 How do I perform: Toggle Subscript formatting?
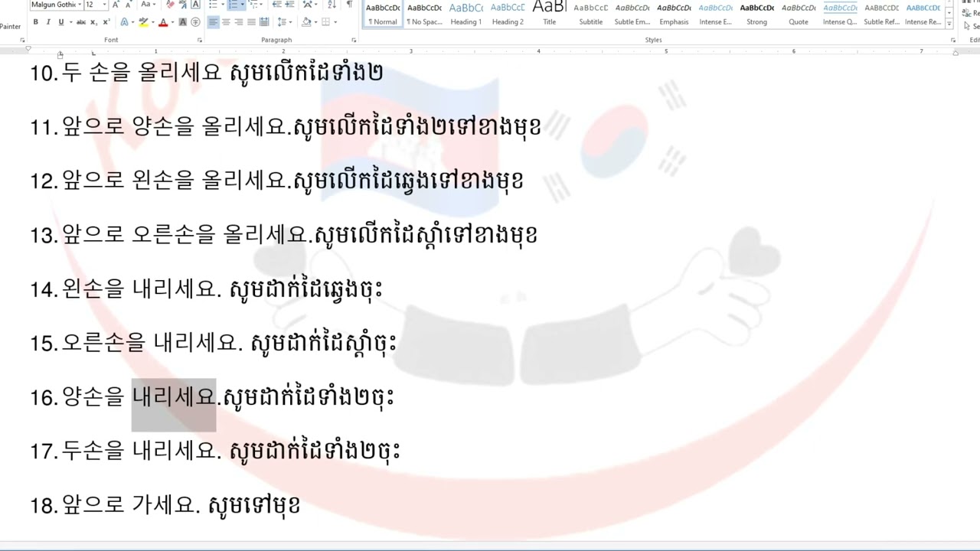93,22
